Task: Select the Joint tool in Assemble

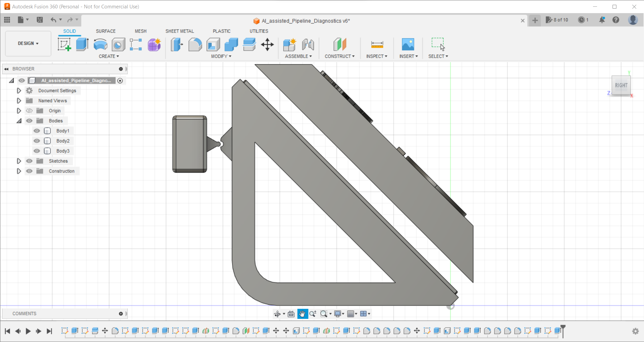Action: [x=308, y=44]
